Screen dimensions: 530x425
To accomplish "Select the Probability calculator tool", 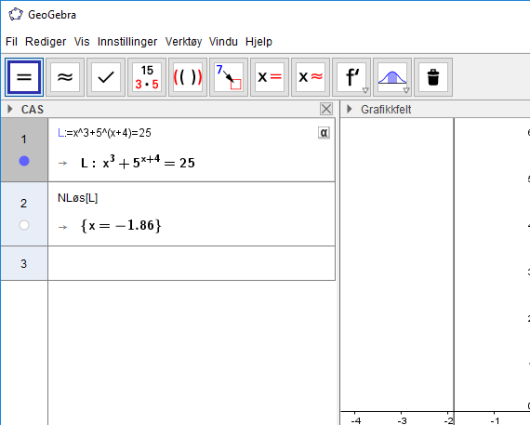I will [x=392, y=77].
